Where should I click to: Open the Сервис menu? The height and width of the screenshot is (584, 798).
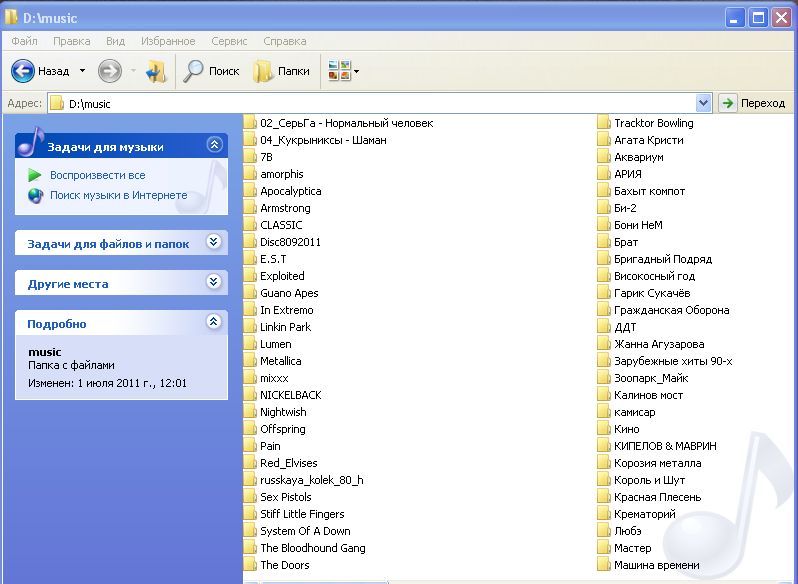pos(229,41)
